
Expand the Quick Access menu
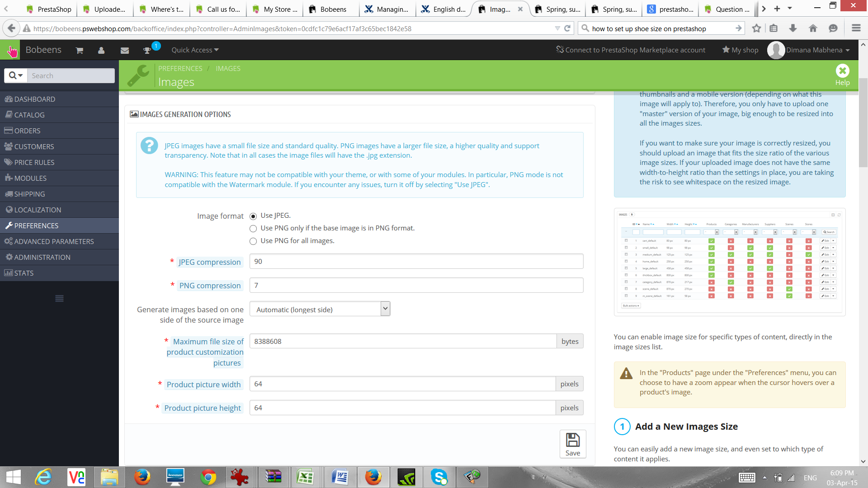pos(195,50)
